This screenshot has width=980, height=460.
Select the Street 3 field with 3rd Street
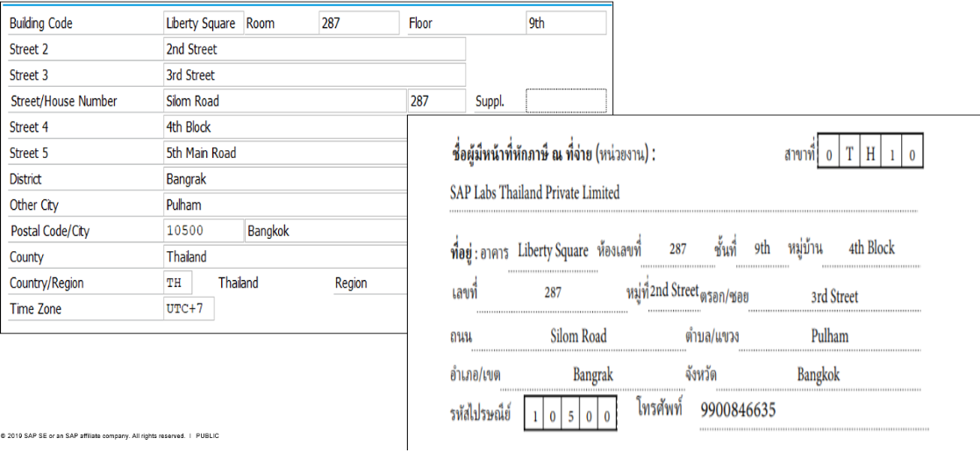click(314, 75)
